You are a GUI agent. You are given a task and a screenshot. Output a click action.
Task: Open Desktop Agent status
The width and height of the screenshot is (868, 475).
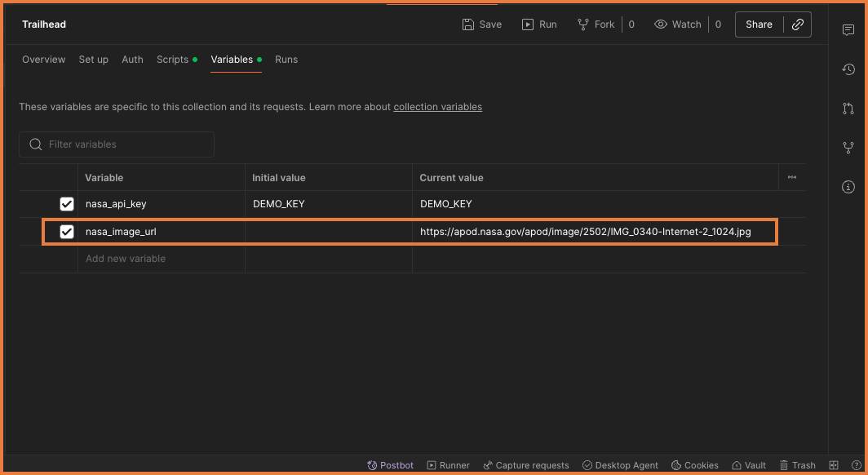pyautogui.click(x=620, y=465)
